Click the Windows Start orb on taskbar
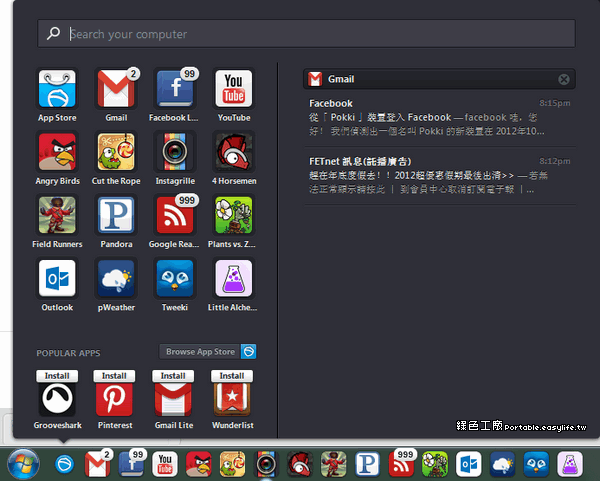 click(23, 464)
